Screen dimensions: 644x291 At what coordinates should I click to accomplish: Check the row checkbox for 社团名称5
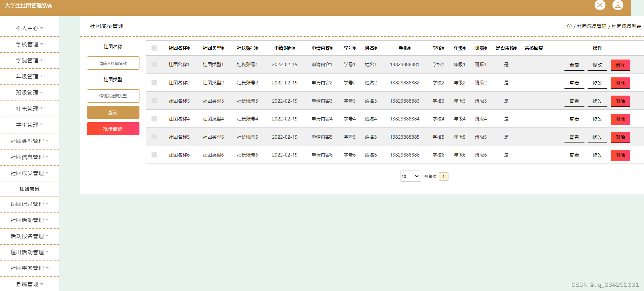click(154, 137)
